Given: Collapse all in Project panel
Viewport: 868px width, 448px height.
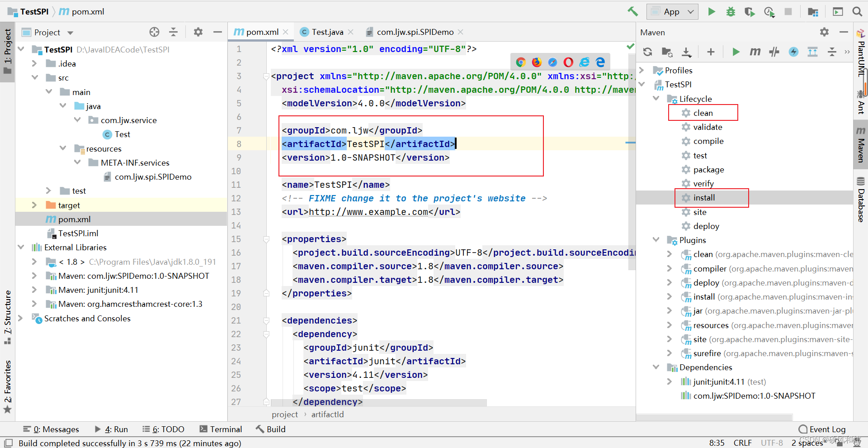Looking at the screenshot, I should pos(173,32).
